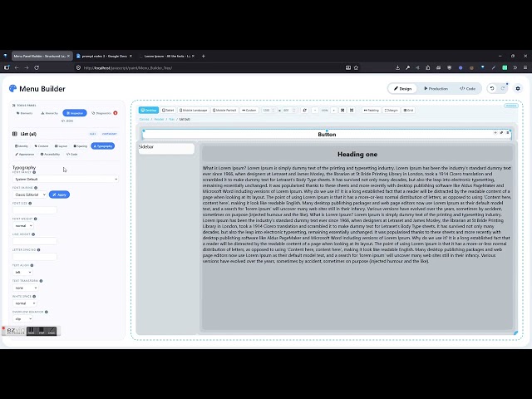Zoom in canvas with plus button
The height and width of the screenshot is (399, 532).
coord(334,111)
